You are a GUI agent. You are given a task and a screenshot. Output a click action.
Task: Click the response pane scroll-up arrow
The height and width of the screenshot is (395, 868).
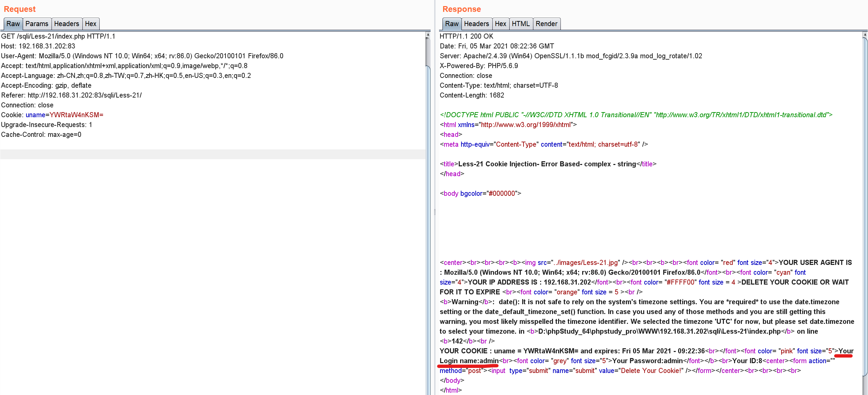tap(865, 35)
